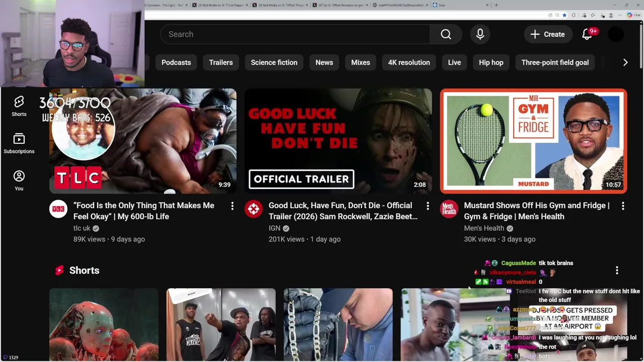Play the Good Luck Have Fun trailer thumbnail
This screenshot has width=644, height=362.
pos(338,141)
